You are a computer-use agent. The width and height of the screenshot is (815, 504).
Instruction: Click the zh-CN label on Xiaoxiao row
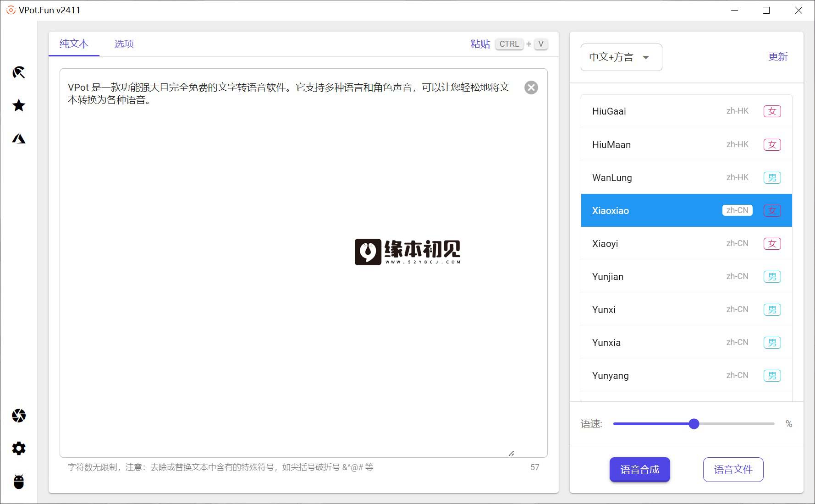pyautogui.click(x=738, y=210)
